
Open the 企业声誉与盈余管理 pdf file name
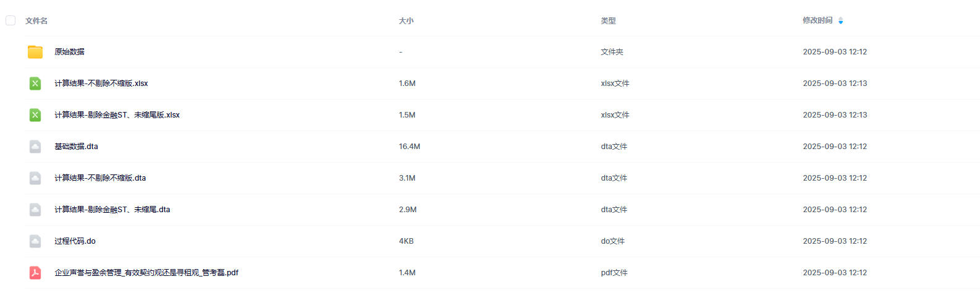coord(146,273)
